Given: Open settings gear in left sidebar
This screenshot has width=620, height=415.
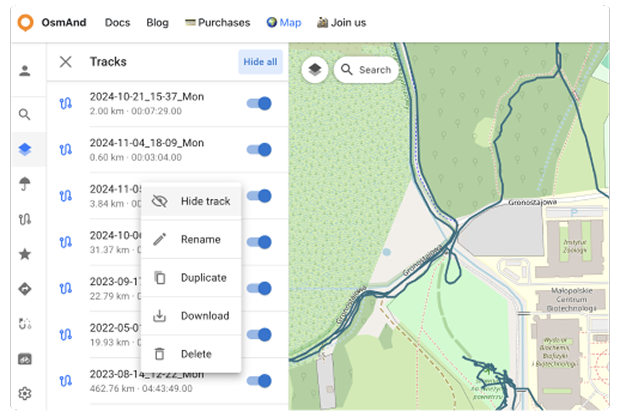Looking at the screenshot, I should [x=24, y=393].
